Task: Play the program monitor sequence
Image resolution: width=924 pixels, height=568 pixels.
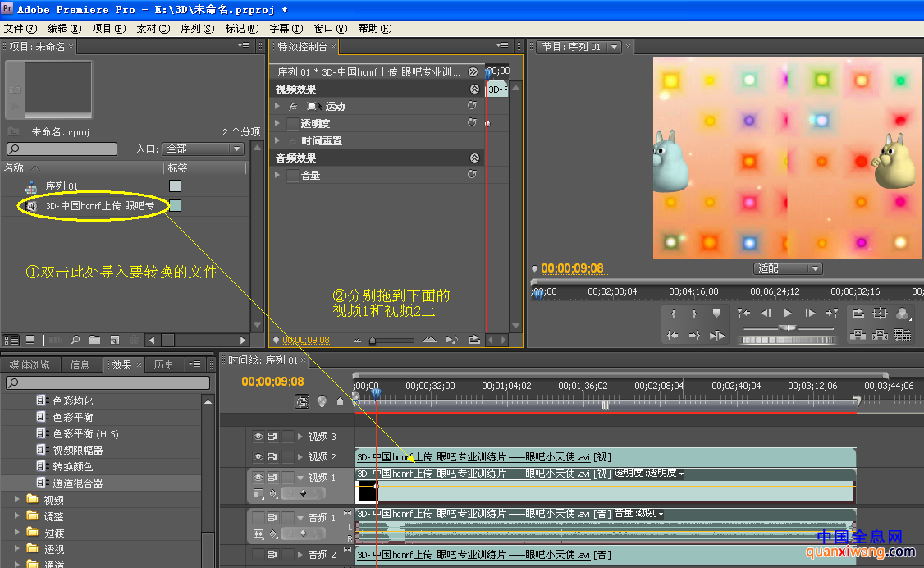Action: coord(787,314)
